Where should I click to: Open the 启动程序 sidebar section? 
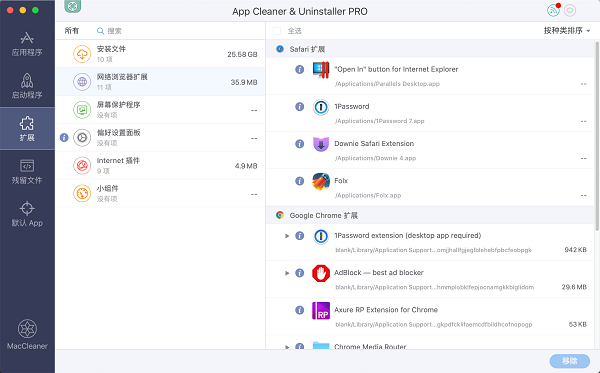tap(27, 86)
